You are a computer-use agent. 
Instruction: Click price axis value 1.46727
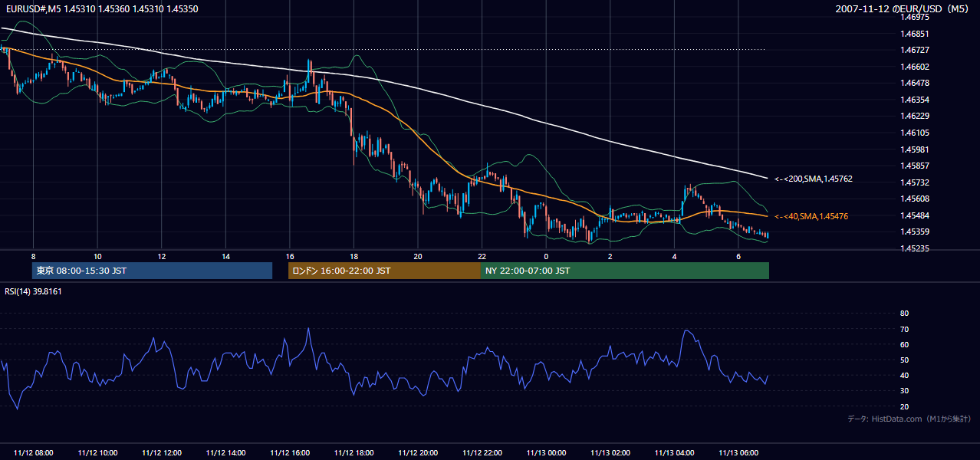point(916,50)
